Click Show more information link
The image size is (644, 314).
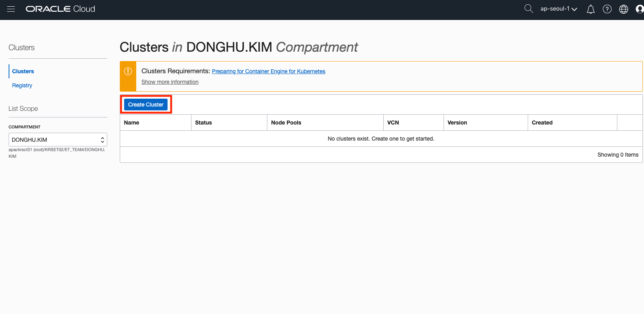click(x=170, y=82)
